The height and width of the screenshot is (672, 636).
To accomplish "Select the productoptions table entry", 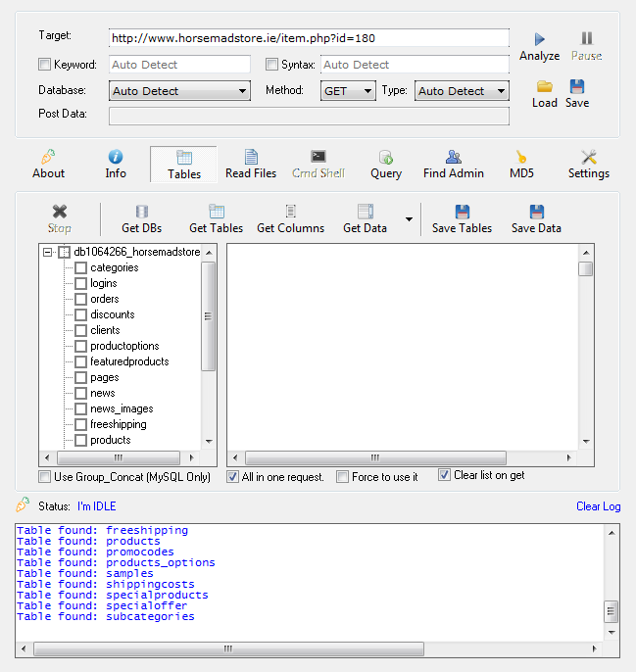I will point(124,346).
